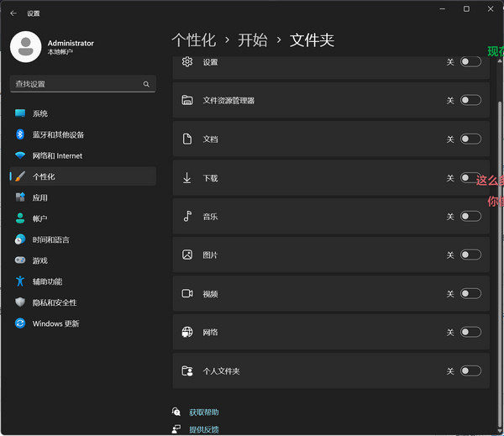Go to 网络和 Internet settings
Screen dimensions: 504x436
83,155
